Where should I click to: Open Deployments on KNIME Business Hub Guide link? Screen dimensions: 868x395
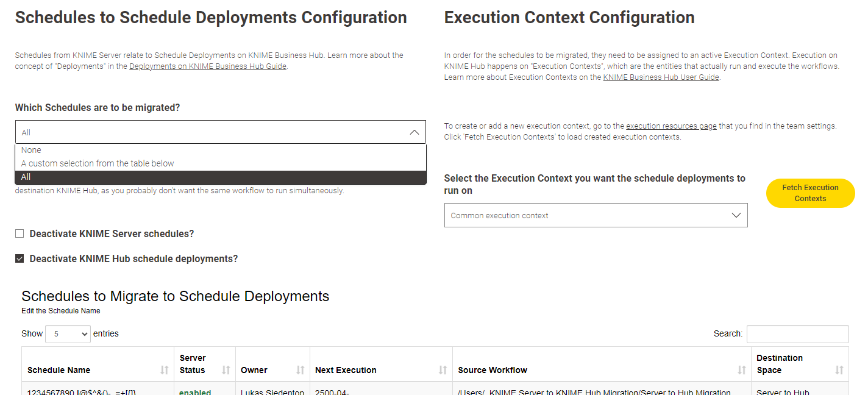pyautogui.click(x=208, y=66)
